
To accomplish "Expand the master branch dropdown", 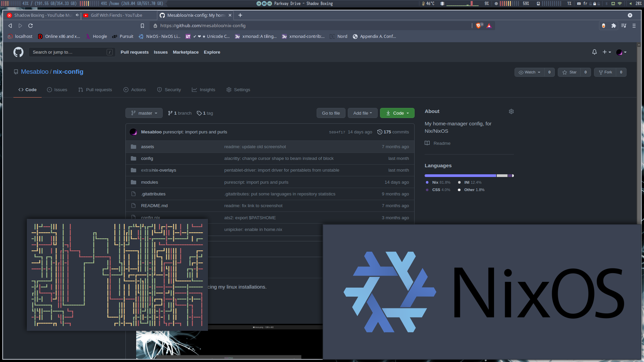I will (144, 113).
